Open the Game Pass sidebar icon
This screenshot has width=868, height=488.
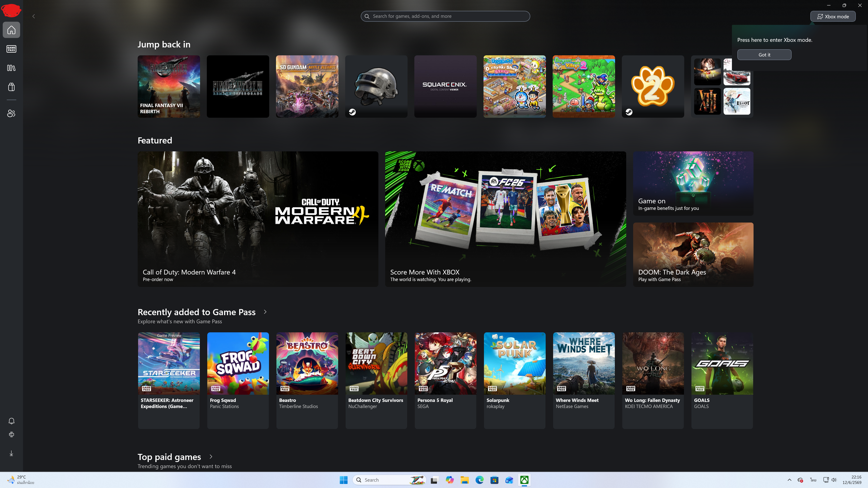point(12,49)
